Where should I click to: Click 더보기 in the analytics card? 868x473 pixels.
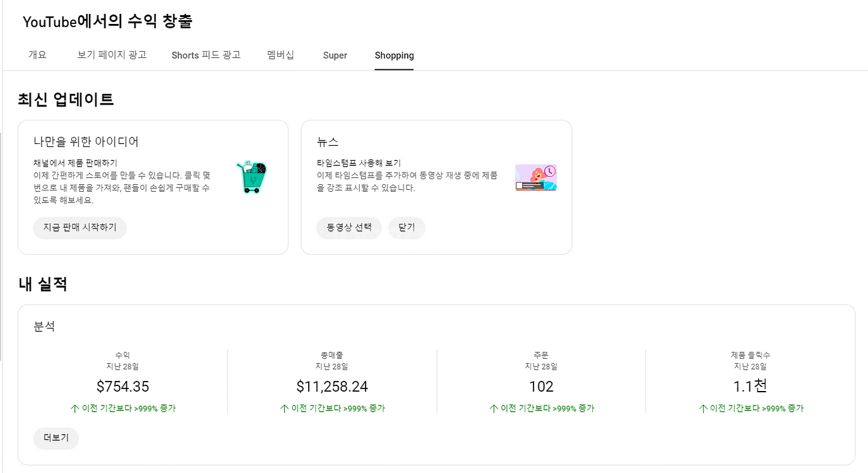tap(56, 438)
